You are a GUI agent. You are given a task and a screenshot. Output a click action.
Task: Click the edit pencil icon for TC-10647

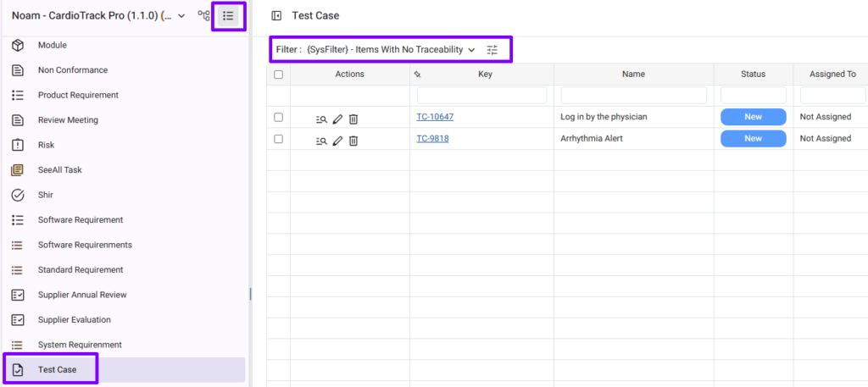[337, 118]
